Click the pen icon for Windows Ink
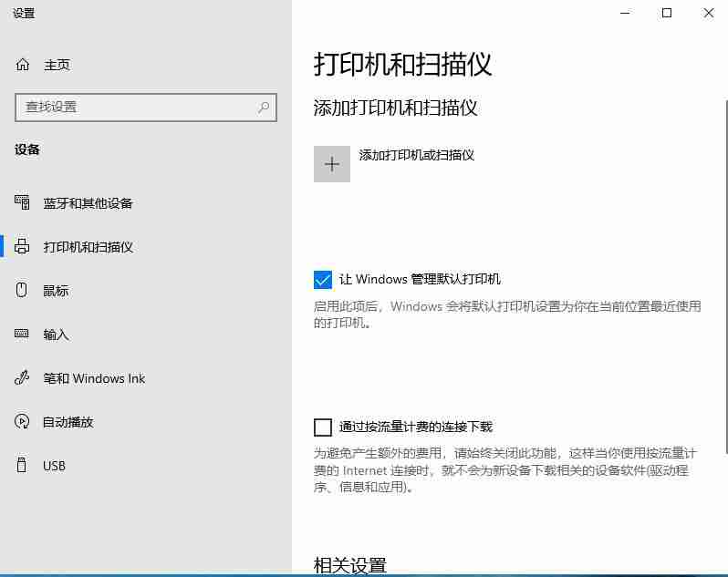This screenshot has width=728, height=577. point(22,377)
